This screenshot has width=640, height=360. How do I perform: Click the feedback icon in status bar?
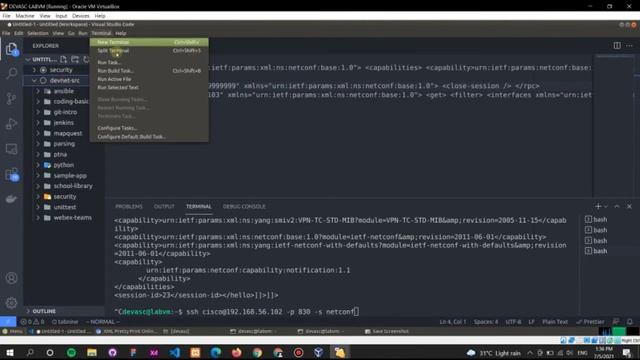click(x=616, y=322)
